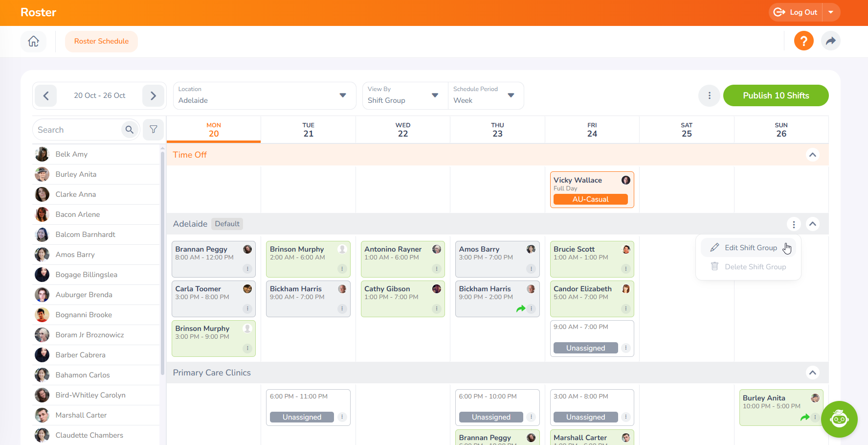Image resolution: width=868 pixels, height=445 pixels.
Task: Click the home icon in breadcrumb
Action: coord(33,41)
